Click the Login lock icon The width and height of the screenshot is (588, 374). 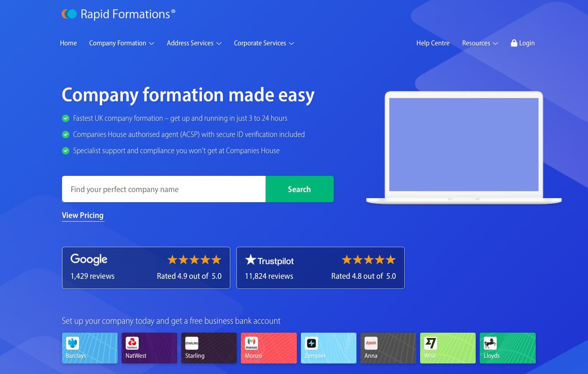point(514,43)
